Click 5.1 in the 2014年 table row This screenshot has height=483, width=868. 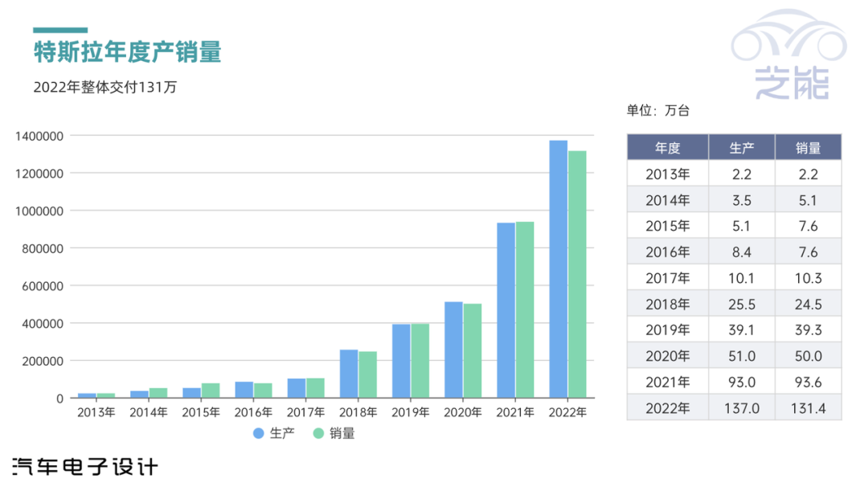(809, 200)
